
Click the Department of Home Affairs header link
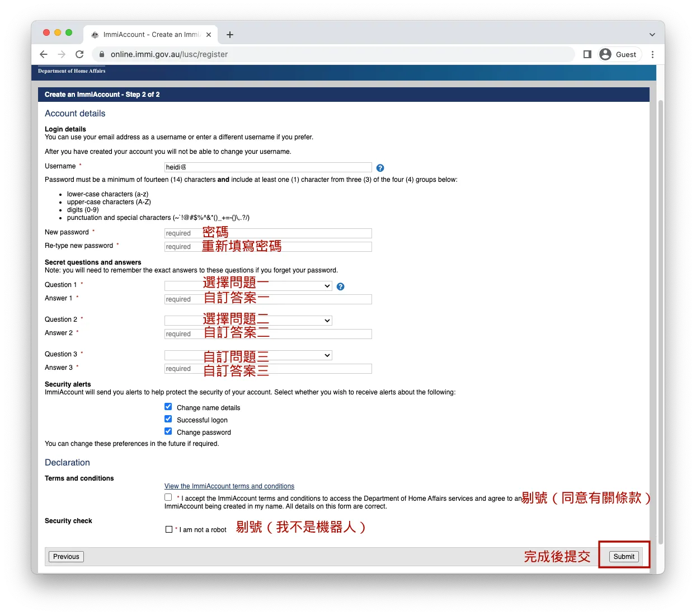(72, 71)
